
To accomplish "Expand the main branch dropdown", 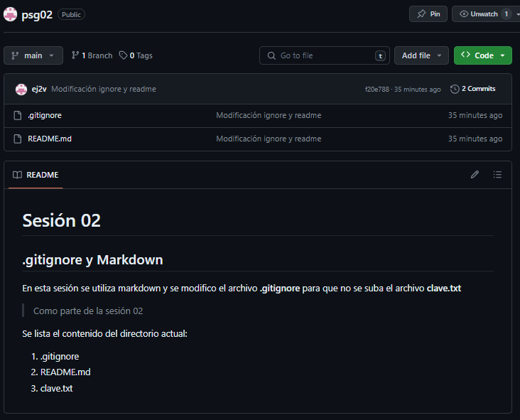I will pyautogui.click(x=33, y=55).
